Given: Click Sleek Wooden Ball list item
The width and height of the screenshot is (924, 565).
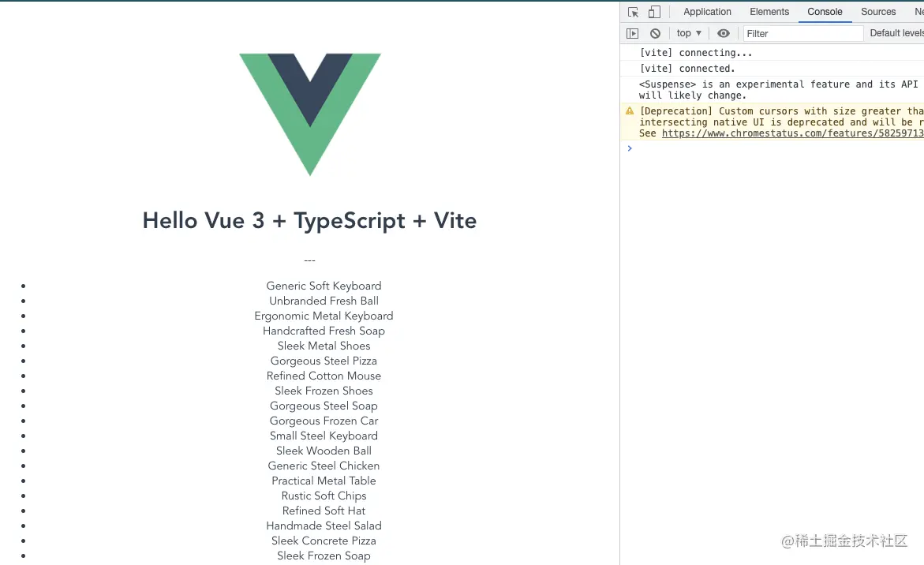Looking at the screenshot, I should point(324,451).
